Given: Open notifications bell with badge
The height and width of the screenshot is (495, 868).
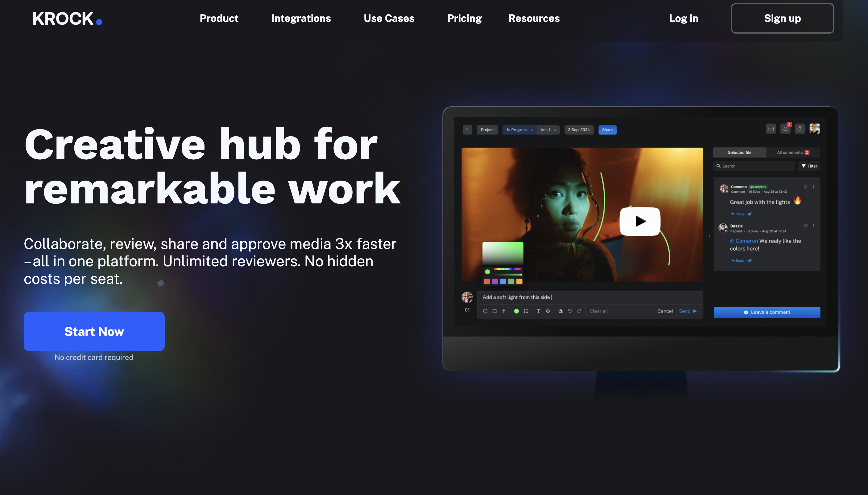Looking at the screenshot, I should click(785, 129).
